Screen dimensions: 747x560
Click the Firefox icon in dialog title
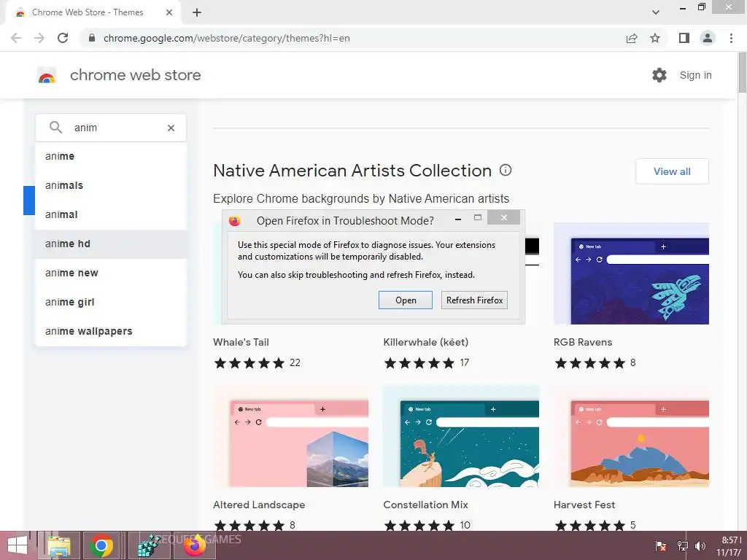234,221
